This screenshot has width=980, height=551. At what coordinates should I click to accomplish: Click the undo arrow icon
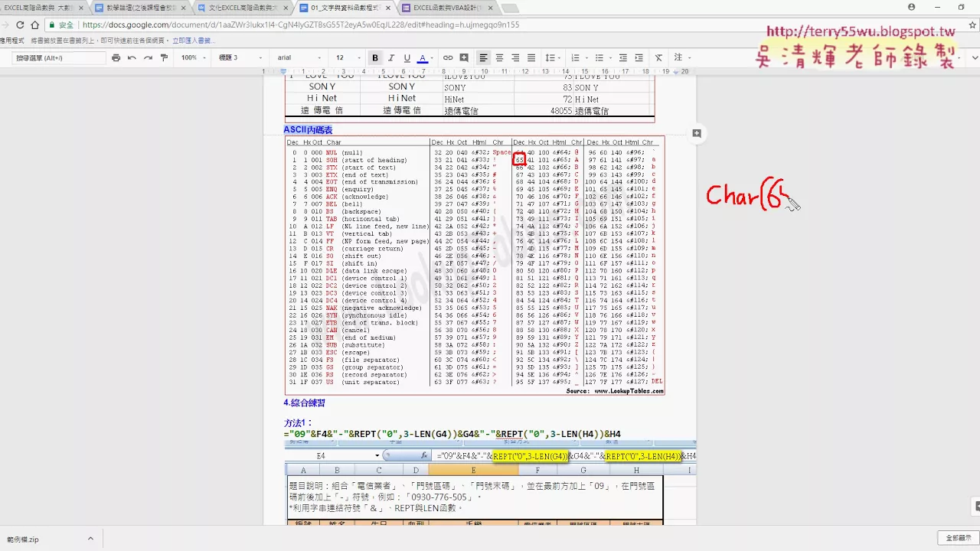coord(132,58)
